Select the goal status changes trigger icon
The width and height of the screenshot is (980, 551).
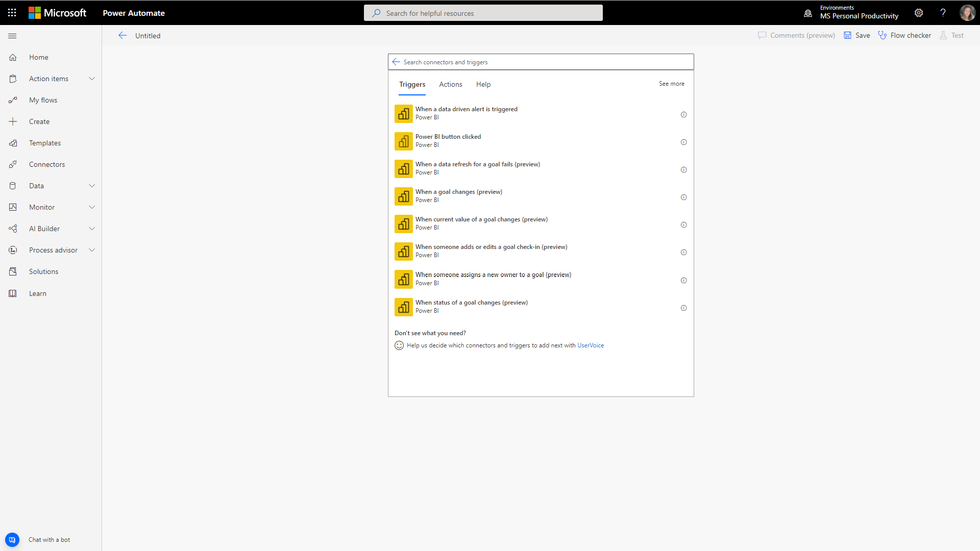click(403, 307)
